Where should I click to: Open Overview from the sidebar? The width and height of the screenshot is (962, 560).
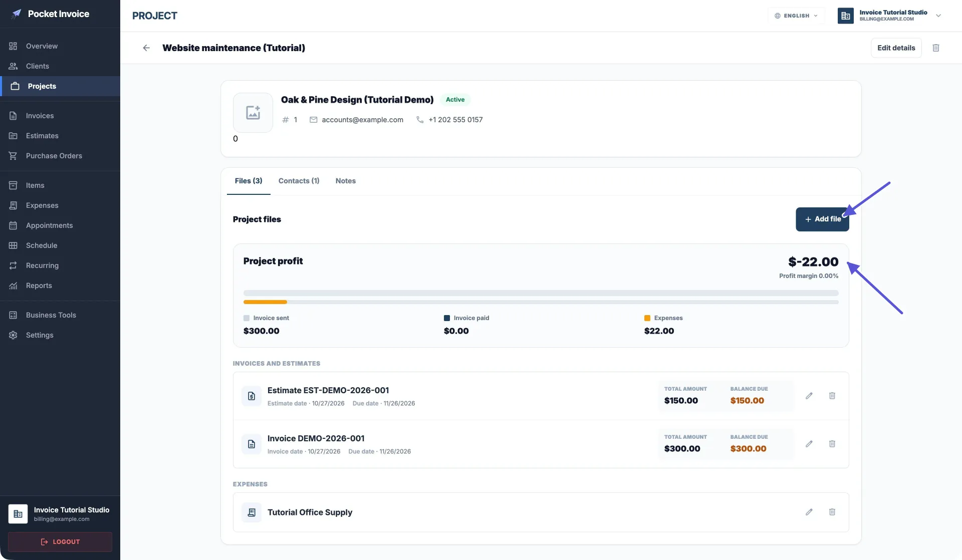(60, 46)
